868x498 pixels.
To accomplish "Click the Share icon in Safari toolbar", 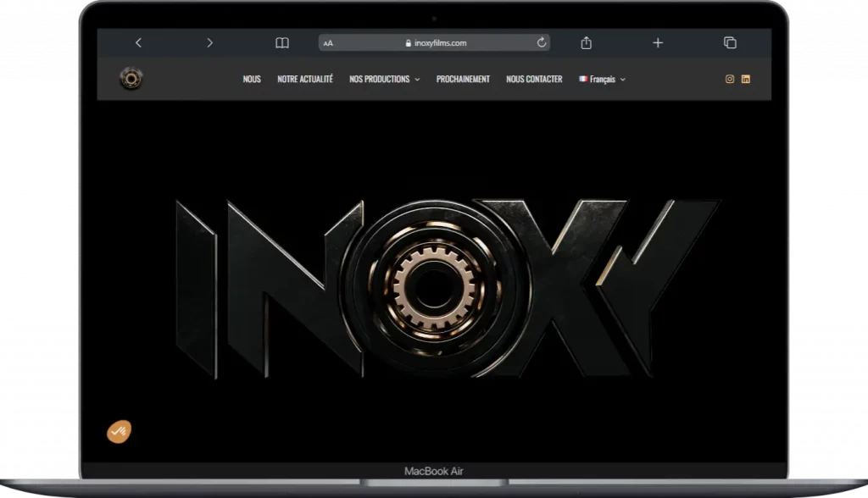I will [x=585, y=42].
